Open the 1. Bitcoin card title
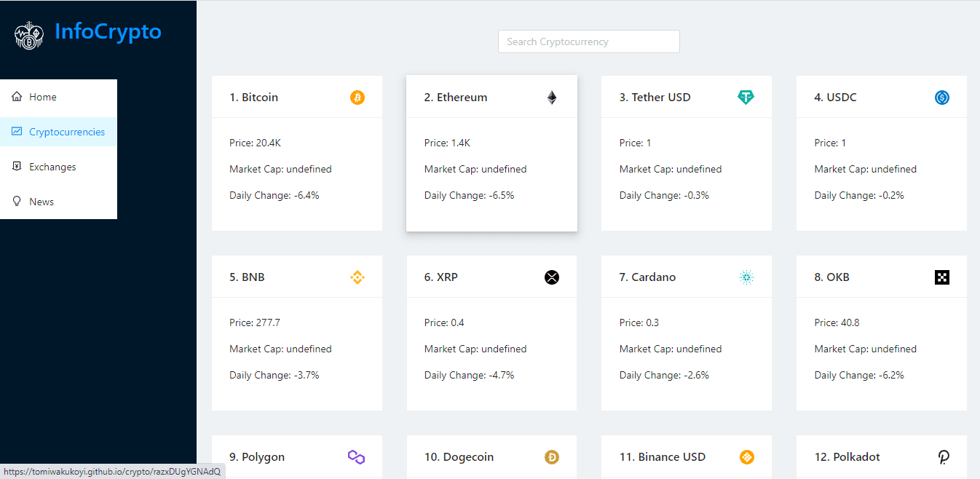Image resolution: width=980 pixels, height=479 pixels. (253, 98)
